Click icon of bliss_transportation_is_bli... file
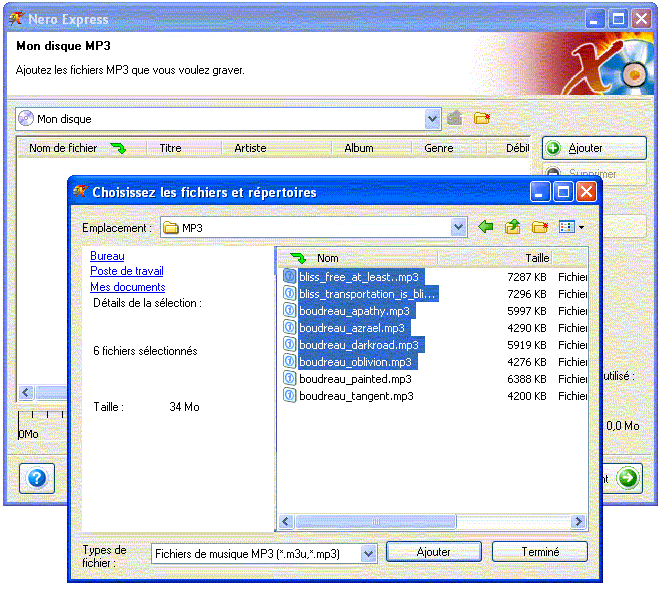Viewport: 664px width, 589px height. [x=289, y=293]
